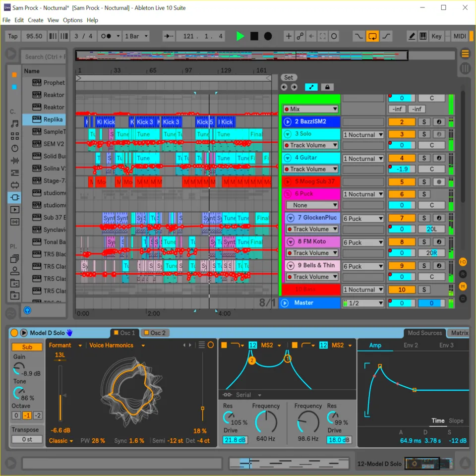Viewport: 476px width, 476px height.
Task: Toggle Automation Arm link icon
Action: click(x=300, y=36)
